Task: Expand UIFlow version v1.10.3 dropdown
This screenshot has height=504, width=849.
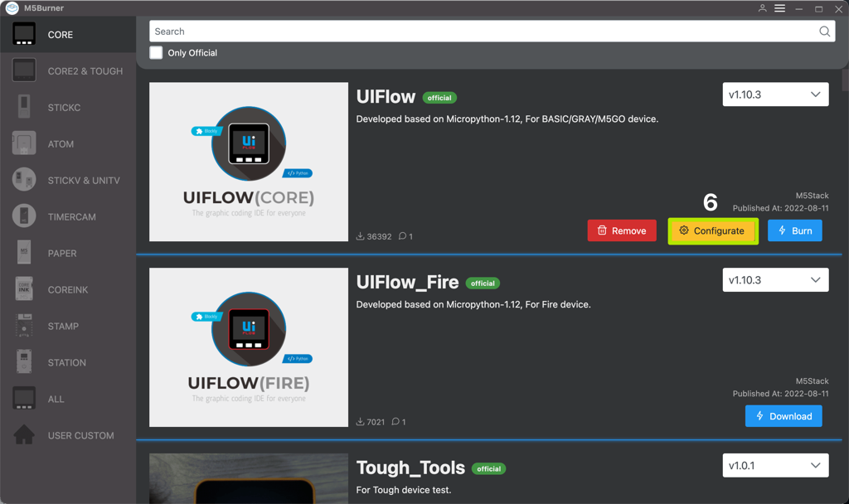Action: click(775, 94)
